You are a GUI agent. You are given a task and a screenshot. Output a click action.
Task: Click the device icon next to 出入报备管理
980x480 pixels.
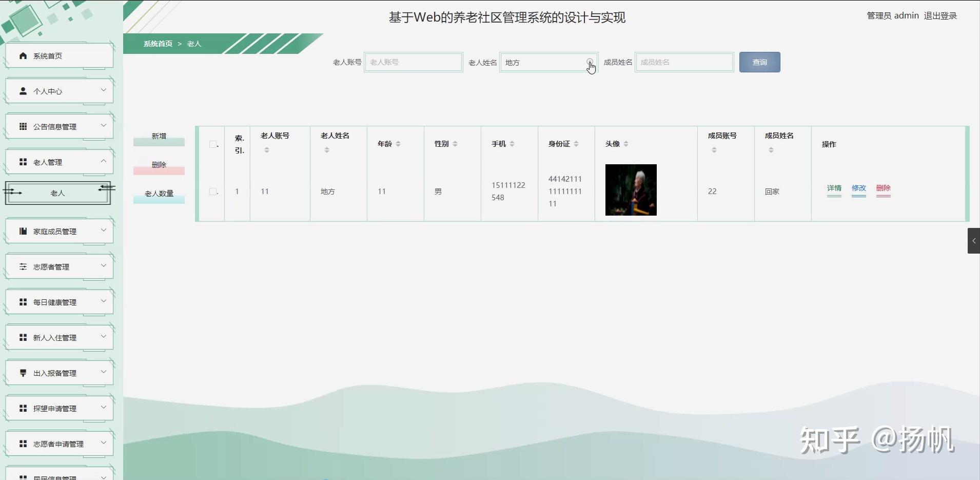click(x=22, y=373)
